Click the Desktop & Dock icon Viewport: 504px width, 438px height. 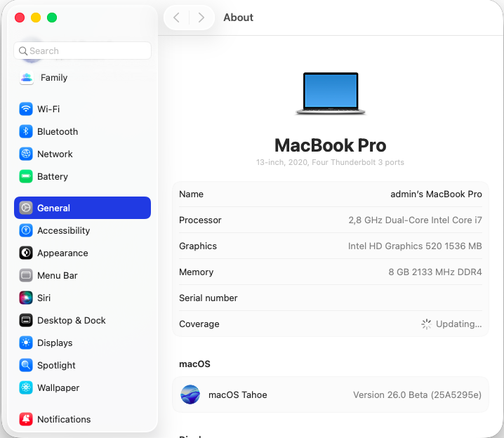point(26,320)
